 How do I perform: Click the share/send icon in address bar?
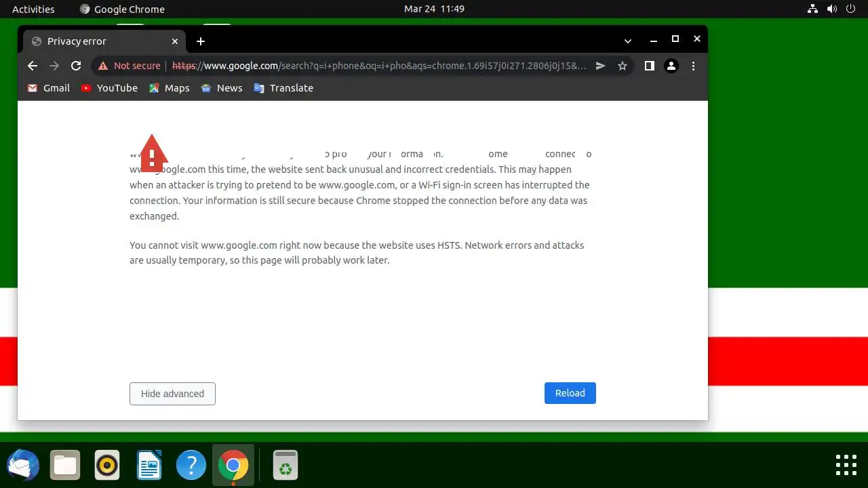[600, 66]
